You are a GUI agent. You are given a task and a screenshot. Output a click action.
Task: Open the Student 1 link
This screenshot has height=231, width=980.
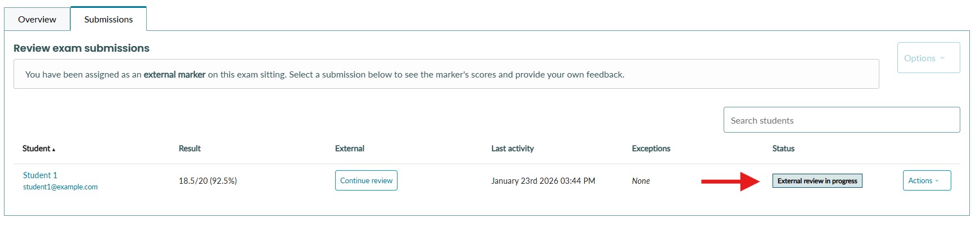pyautogui.click(x=40, y=175)
